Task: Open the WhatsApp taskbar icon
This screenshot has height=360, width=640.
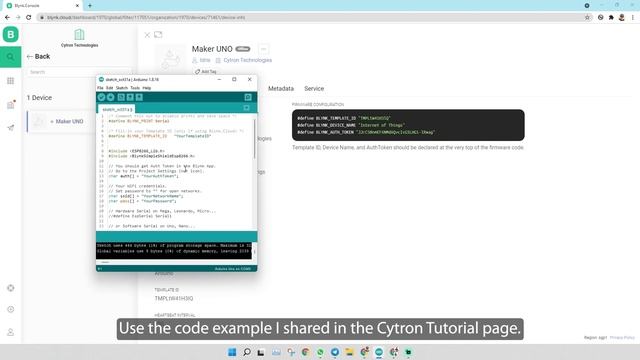Action: [320, 352]
